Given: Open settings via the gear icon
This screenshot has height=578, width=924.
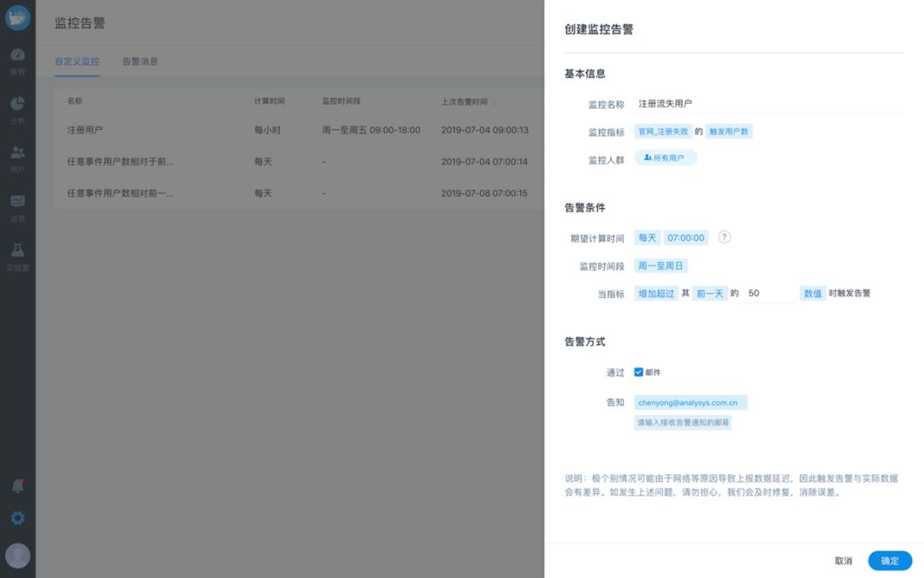Looking at the screenshot, I should pos(17,517).
